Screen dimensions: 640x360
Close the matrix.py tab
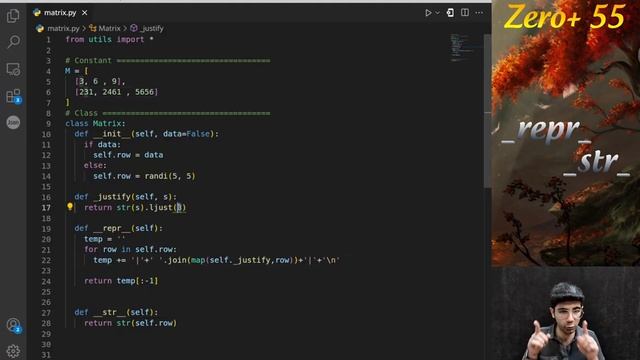[84, 13]
